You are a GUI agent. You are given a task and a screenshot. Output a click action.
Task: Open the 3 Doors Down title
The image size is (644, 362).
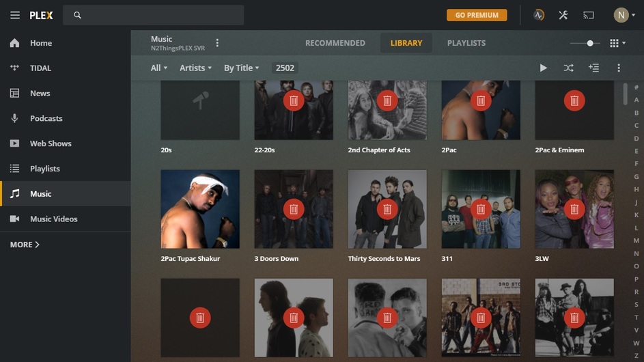tap(277, 258)
